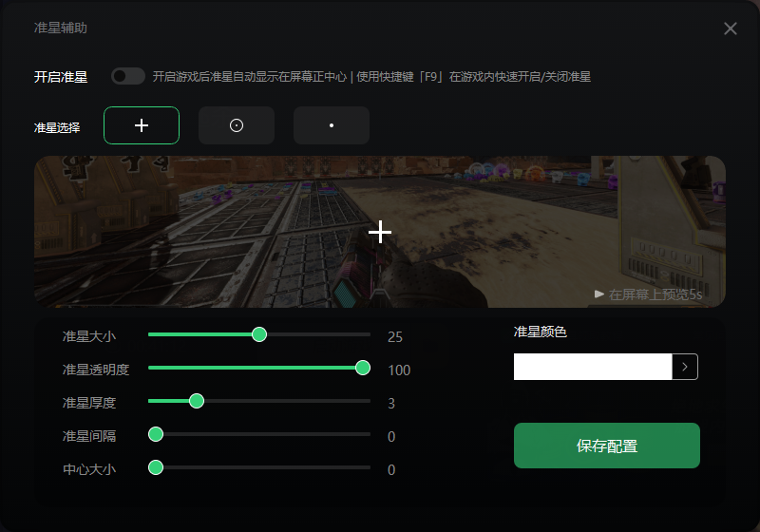The height and width of the screenshot is (532, 760).
Task: Click the 中心大小 slider handle
Action: pyautogui.click(x=156, y=467)
